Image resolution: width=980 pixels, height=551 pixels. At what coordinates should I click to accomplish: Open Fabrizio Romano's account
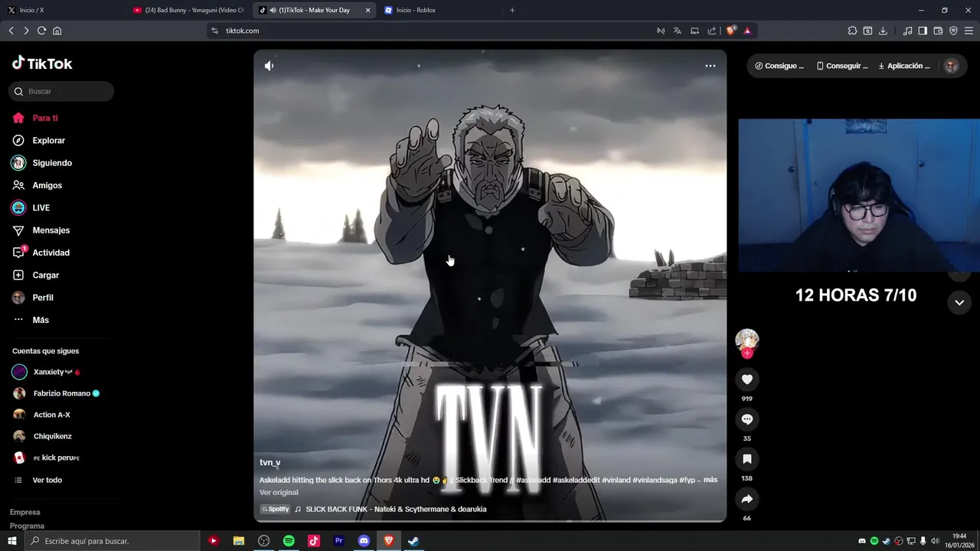point(61,393)
